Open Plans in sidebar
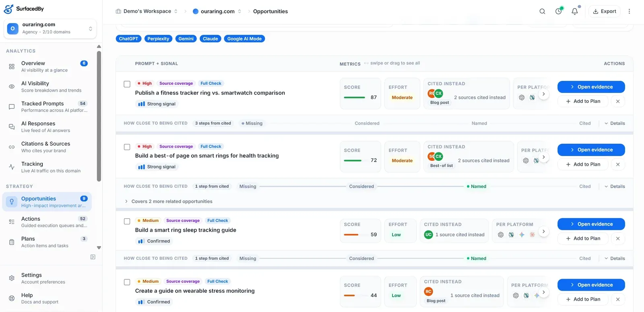Image resolution: width=644 pixels, height=312 pixels. tap(47, 242)
